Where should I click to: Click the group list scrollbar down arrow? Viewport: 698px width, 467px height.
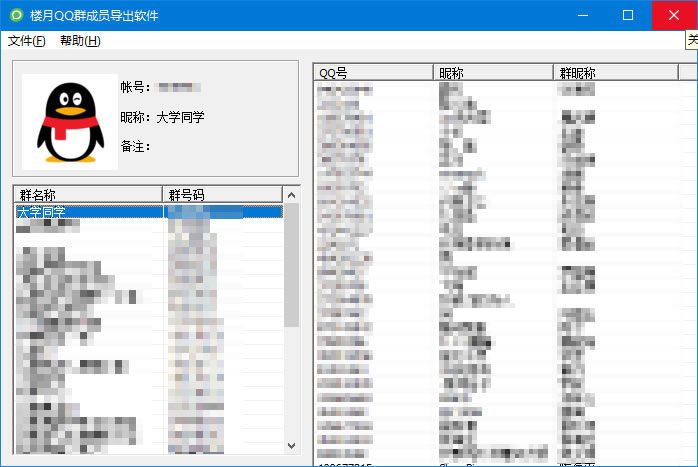[291, 446]
